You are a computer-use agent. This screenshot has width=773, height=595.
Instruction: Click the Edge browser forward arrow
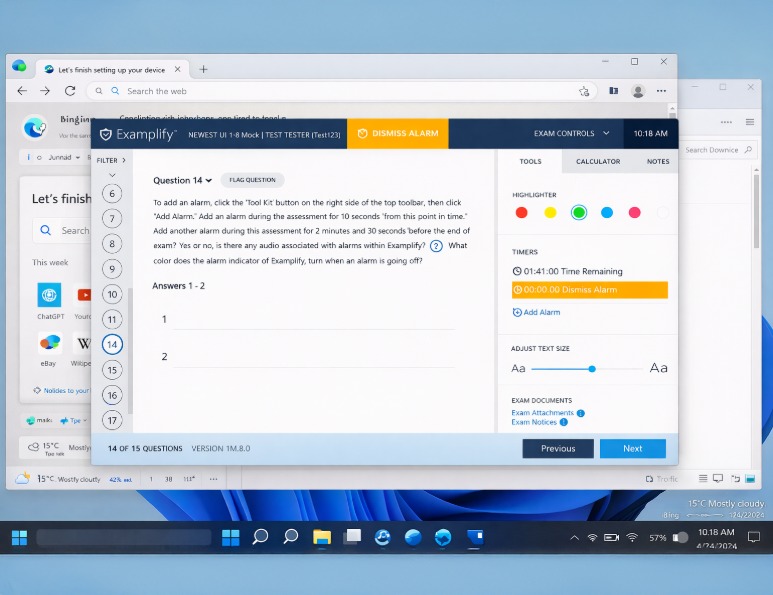click(45, 91)
